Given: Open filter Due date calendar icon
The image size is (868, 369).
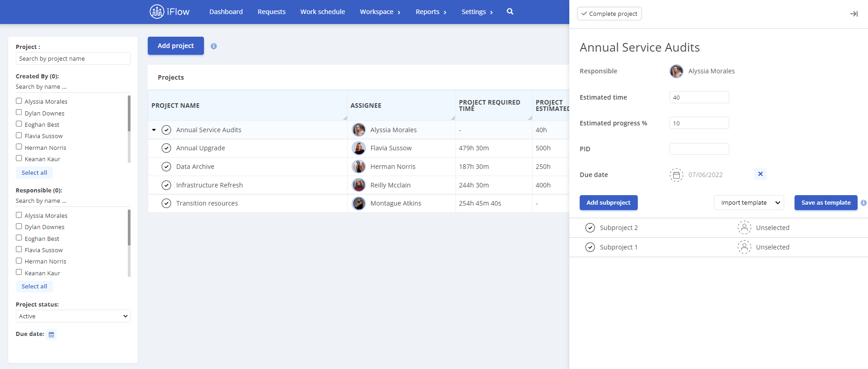Looking at the screenshot, I should click(51, 335).
